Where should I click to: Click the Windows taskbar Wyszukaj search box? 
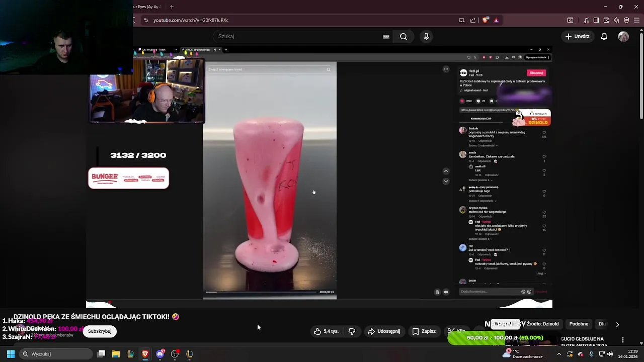pyautogui.click(x=56, y=354)
